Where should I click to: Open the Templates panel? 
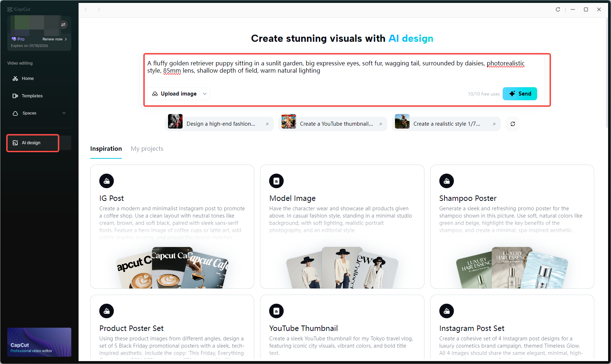click(x=32, y=96)
